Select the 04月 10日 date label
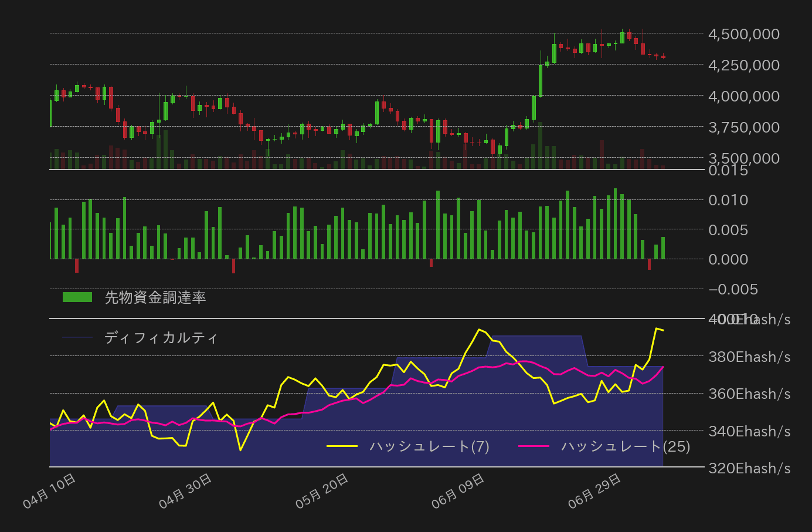Screen dimensions: 812x532 click(50, 491)
